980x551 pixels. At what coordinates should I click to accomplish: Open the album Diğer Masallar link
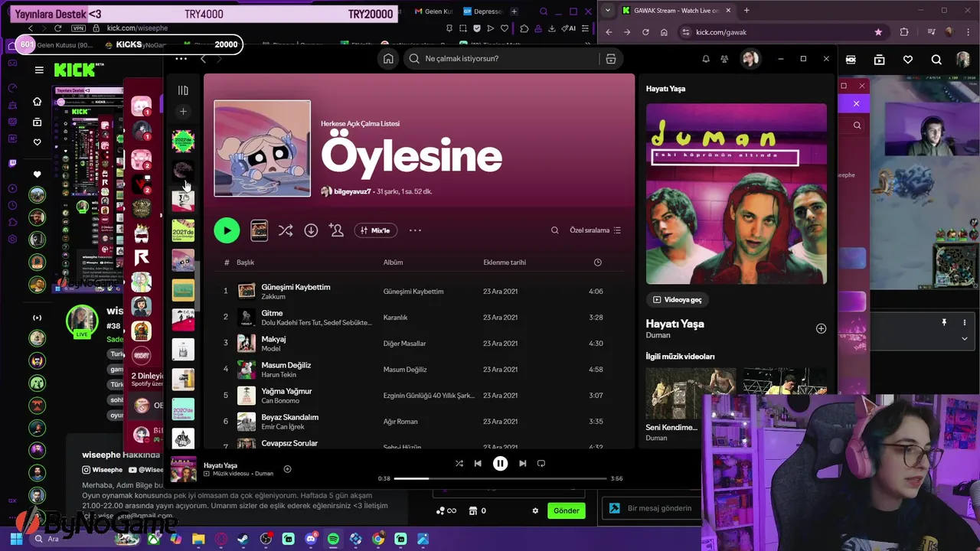404,344
